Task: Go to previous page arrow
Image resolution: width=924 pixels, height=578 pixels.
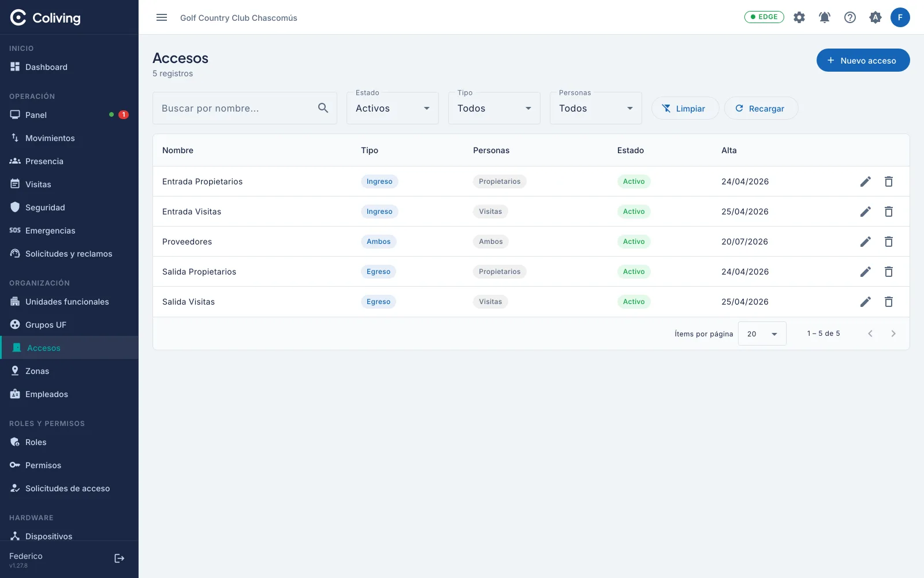Action: click(870, 334)
